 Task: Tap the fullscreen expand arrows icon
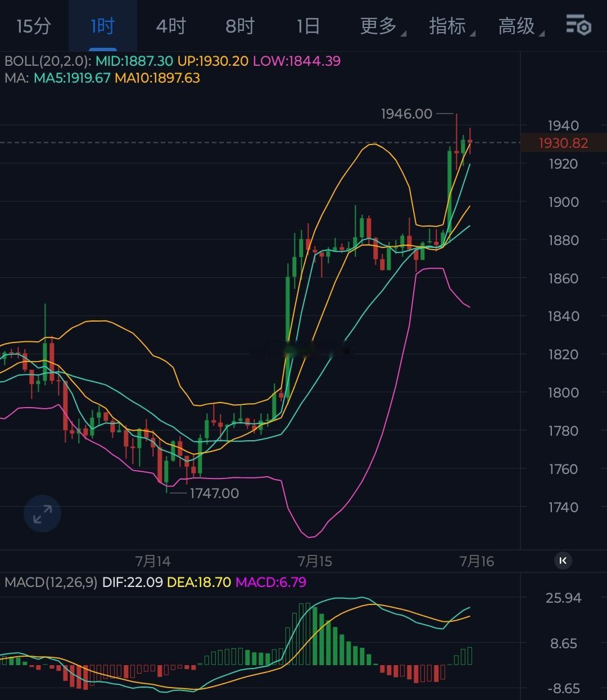pos(42,514)
